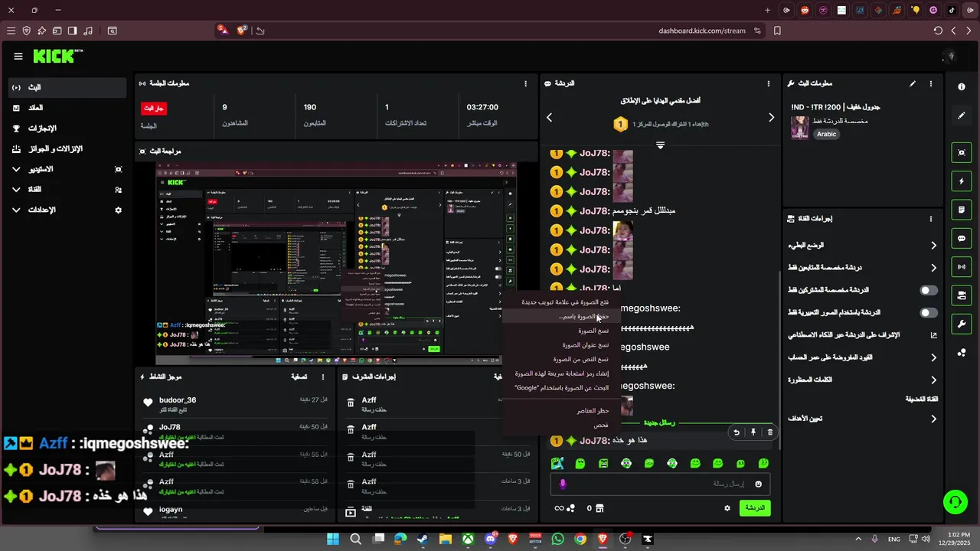
Task: Click the green chat send button
Action: tap(755, 508)
